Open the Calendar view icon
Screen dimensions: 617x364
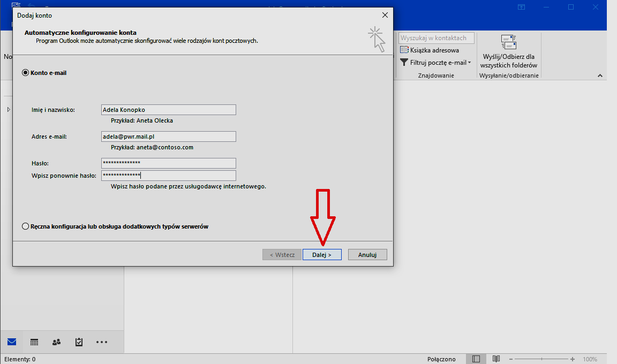(34, 342)
